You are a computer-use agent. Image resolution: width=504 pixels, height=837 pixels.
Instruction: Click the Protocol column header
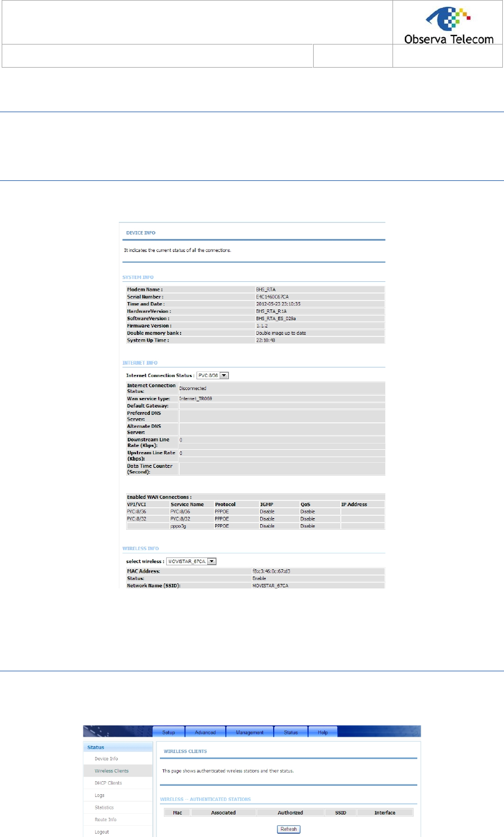point(225,504)
